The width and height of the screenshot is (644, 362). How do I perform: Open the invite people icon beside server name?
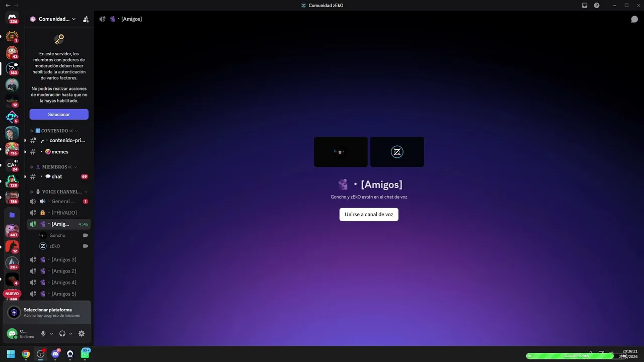86,19
